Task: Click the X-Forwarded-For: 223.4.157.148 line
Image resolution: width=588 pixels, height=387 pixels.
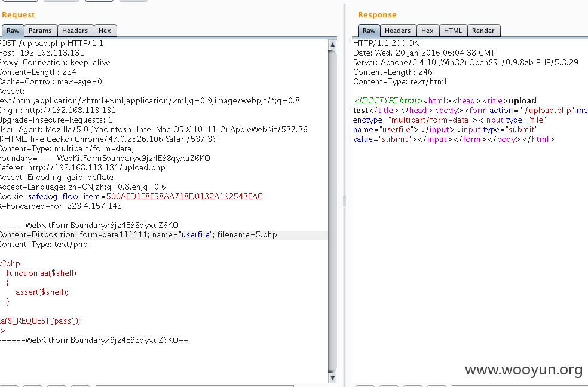Action: (61, 206)
